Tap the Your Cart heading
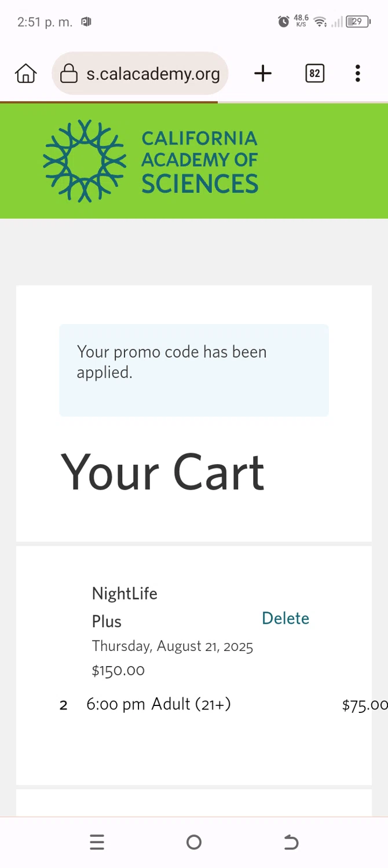Screen dimensions: 388x868 [163, 472]
